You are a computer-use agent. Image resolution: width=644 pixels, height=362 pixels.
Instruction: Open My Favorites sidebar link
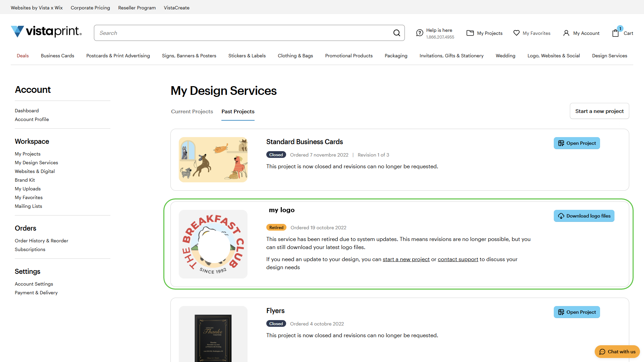tap(29, 197)
